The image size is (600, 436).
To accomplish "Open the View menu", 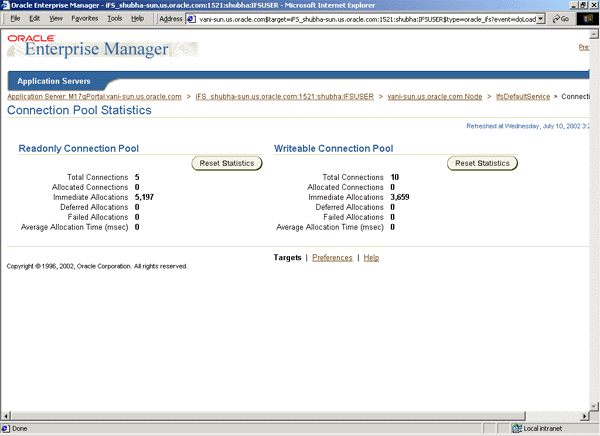I will (x=55, y=18).
